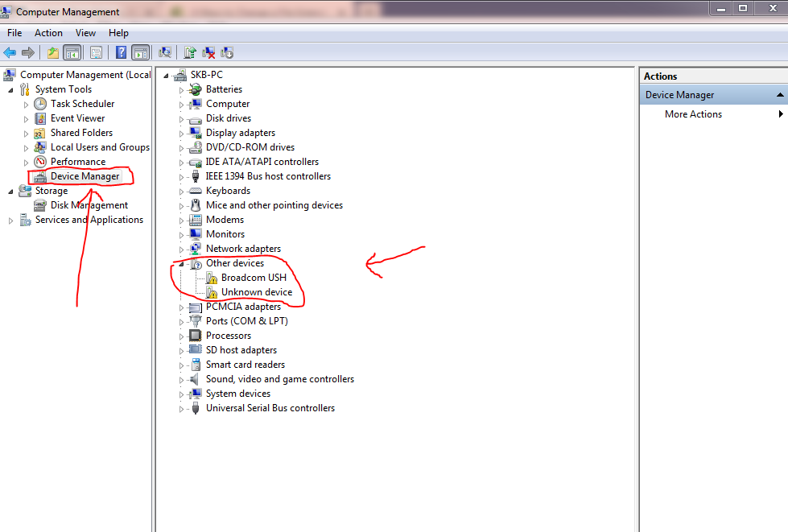Open the Help menu
This screenshot has height=532, width=788.
tap(118, 33)
